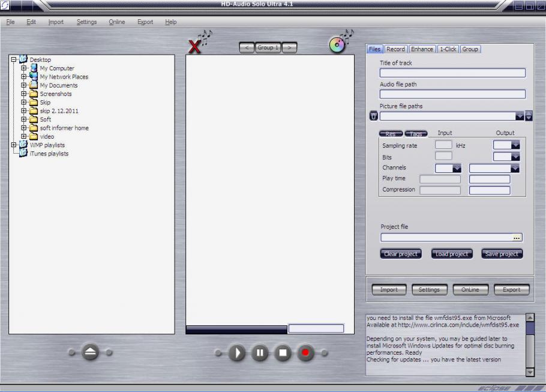The image size is (546, 392).
Task: Click the Soft folder icon
Action: pyautogui.click(x=34, y=119)
